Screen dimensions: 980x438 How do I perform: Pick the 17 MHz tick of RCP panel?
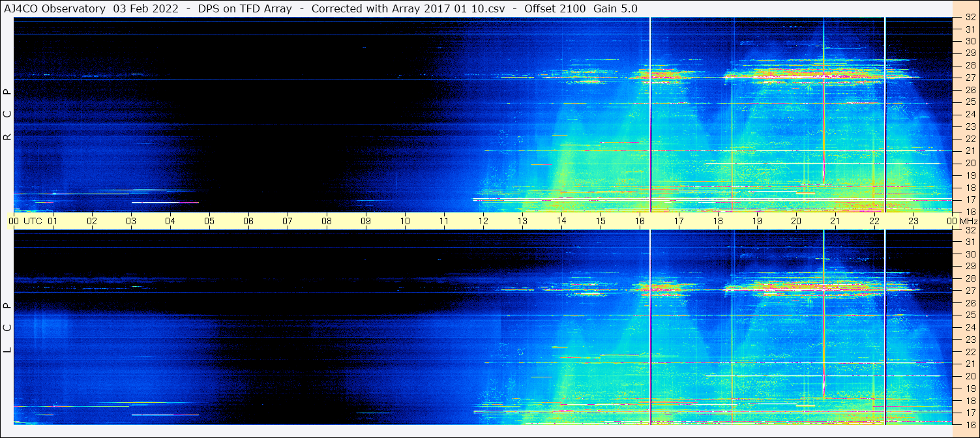coord(970,199)
